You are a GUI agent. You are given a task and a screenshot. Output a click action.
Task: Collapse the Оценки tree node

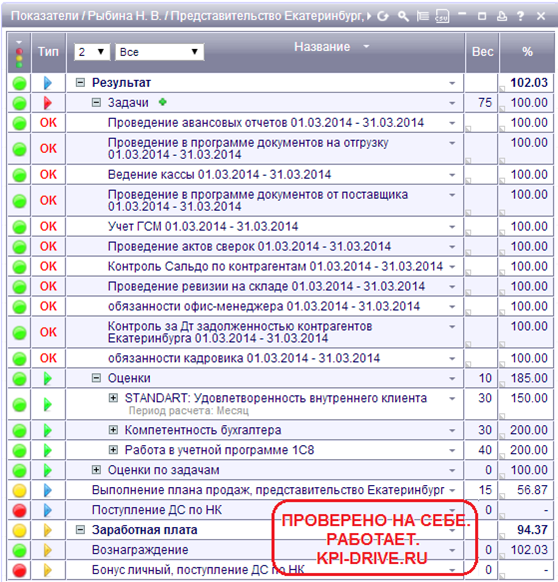click(x=96, y=378)
